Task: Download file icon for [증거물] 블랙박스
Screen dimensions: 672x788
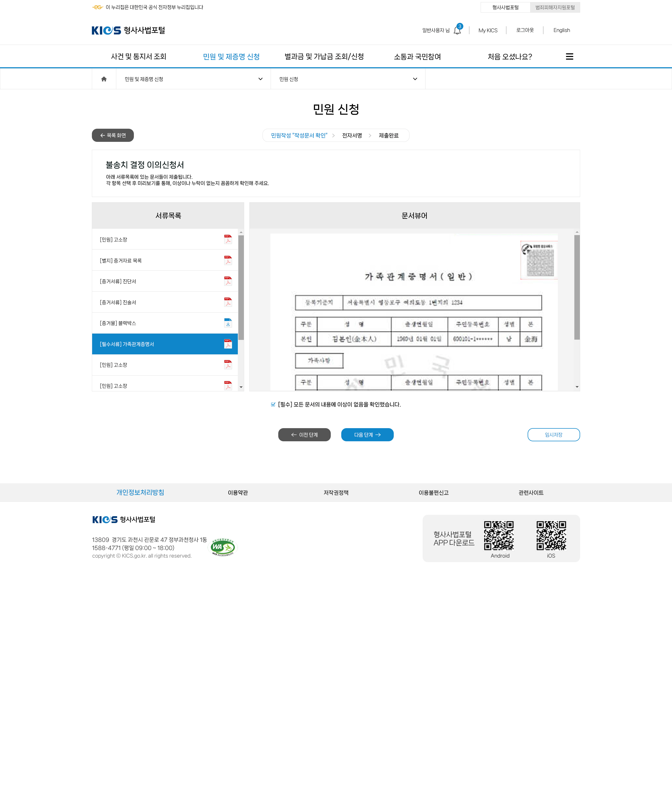Action: click(228, 323)
